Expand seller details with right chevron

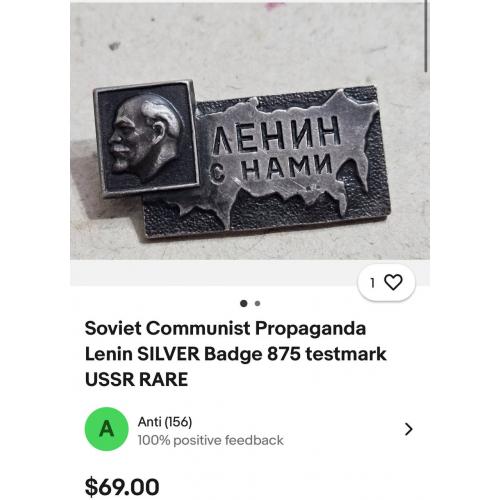coord(409,429)
